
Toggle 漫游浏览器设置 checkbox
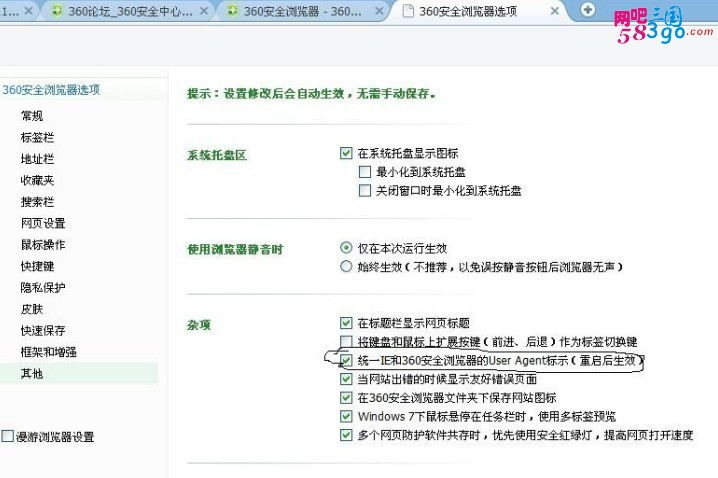(8, 436)
